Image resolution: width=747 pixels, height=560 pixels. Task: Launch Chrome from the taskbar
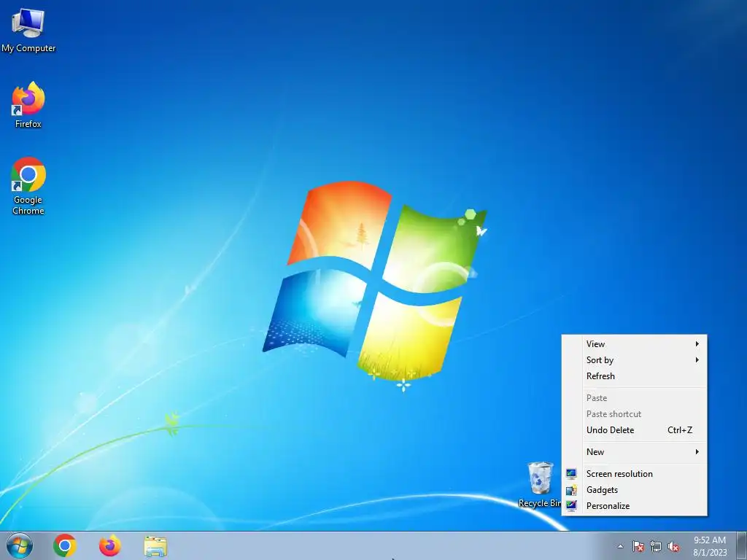(65, 545)
